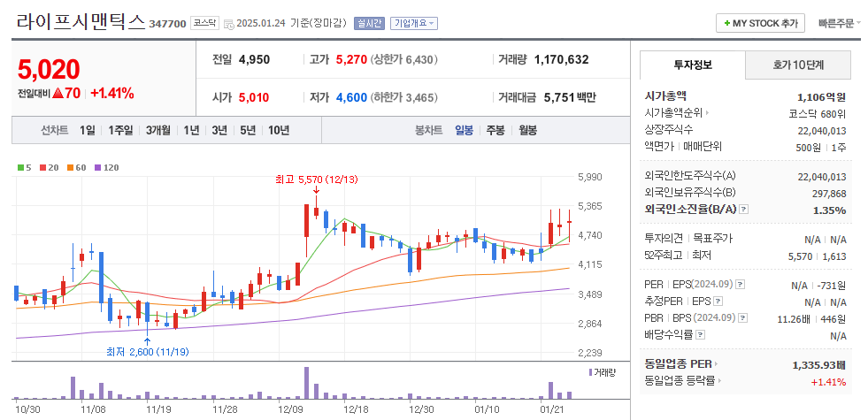Select 주봉 candle chart
The width and height of the screenshot is (868, 420).
[x=495, y=131]
